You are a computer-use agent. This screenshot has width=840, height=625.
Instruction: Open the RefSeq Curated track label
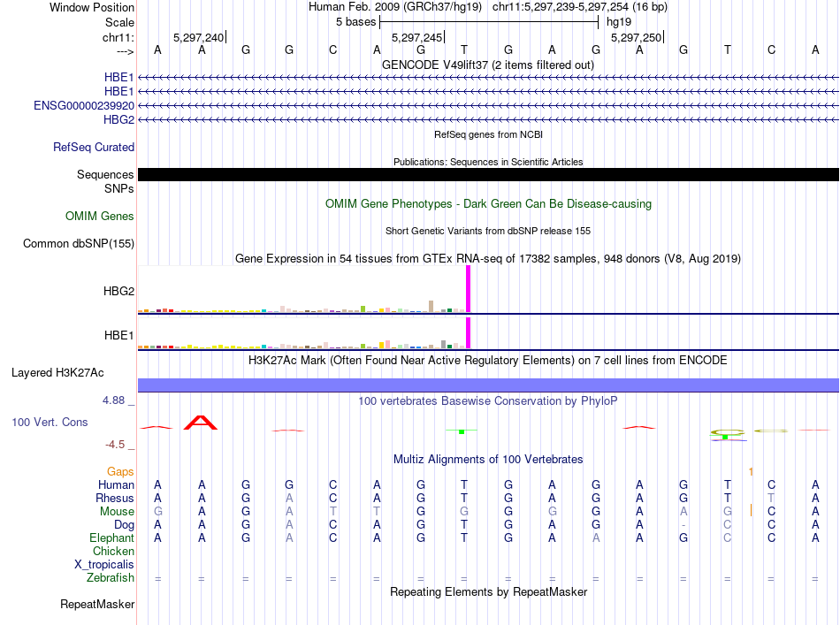point(94,147)
